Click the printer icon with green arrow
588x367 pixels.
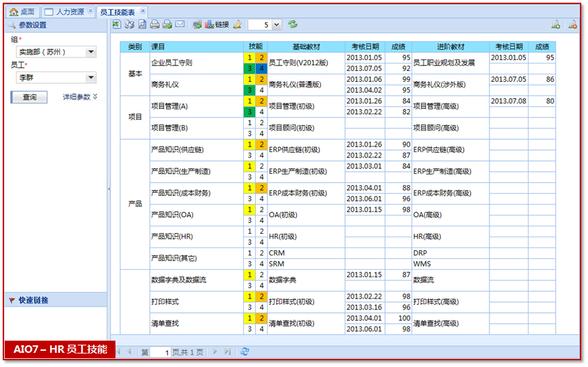[x=167, y=24]
